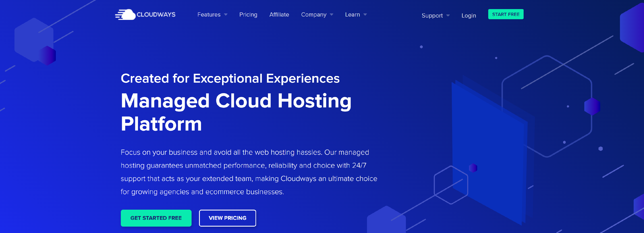This screenshot has width=644, height=233.
Task: Go to the Pricing page
Action: (248, 15)
